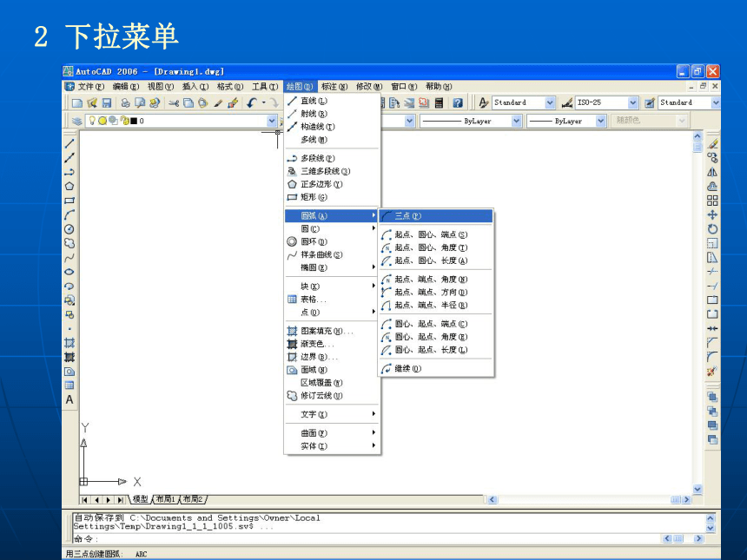The height and width of the screenshot is (560, 747).
Task: Open the ByLayer lineweight dropdown
Action: point(601,122)
